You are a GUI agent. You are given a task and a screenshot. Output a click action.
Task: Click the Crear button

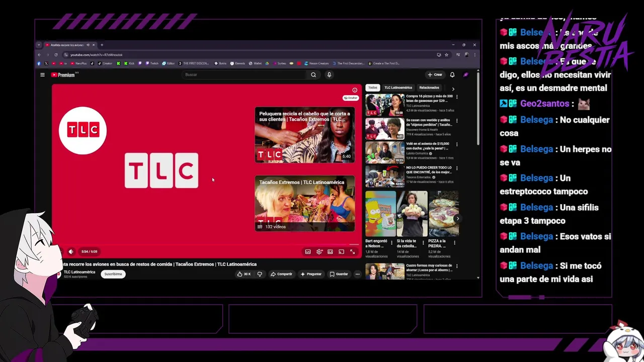pyautogui.click(x=435, y=75)
